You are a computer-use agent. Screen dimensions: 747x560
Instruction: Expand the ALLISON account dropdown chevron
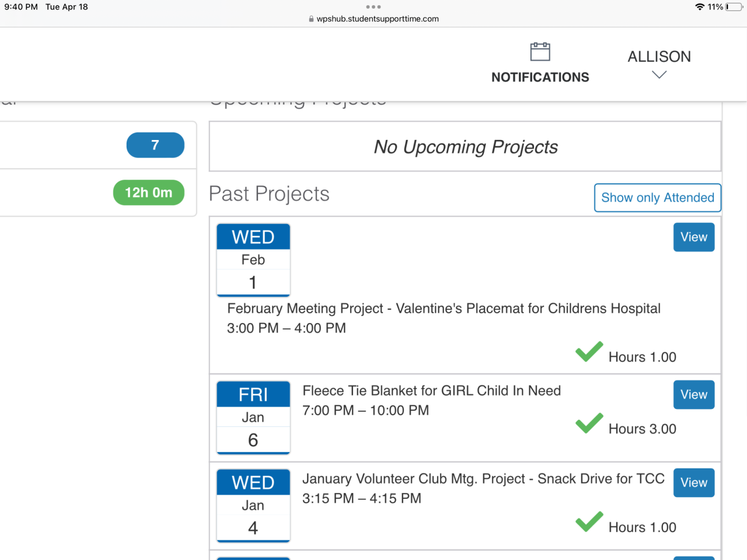(x=659, y=75)
